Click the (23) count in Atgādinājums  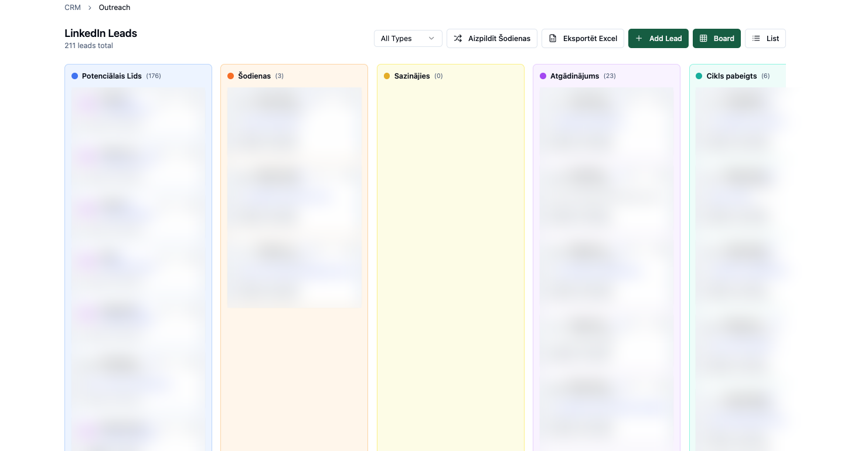click(610, 76)
